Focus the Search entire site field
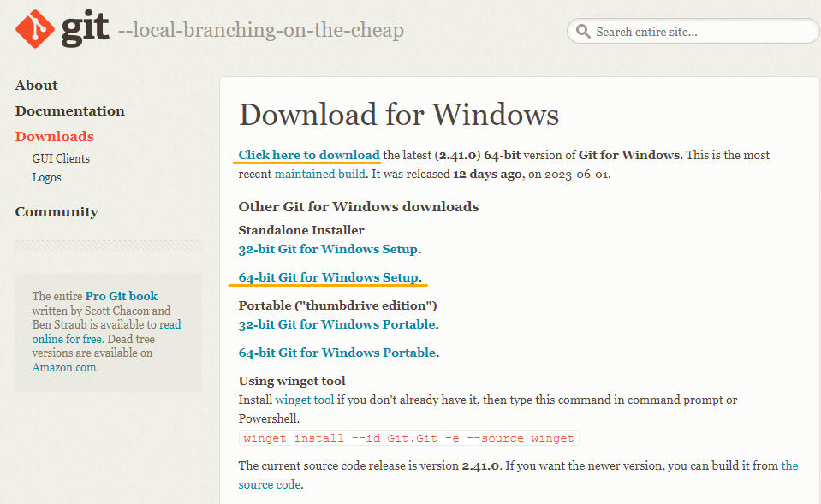 point(693,32)
